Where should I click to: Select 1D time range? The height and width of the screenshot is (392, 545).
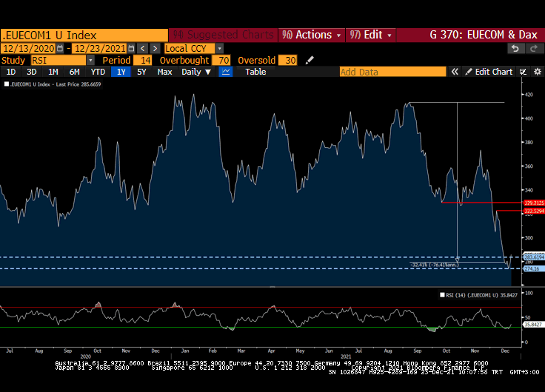point(11,72)
